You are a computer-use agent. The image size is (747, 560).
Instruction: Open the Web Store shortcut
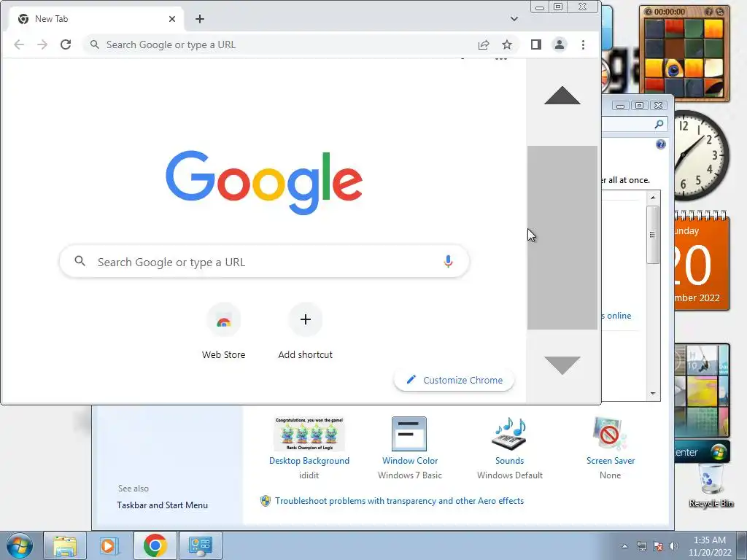tap(223, 332)
